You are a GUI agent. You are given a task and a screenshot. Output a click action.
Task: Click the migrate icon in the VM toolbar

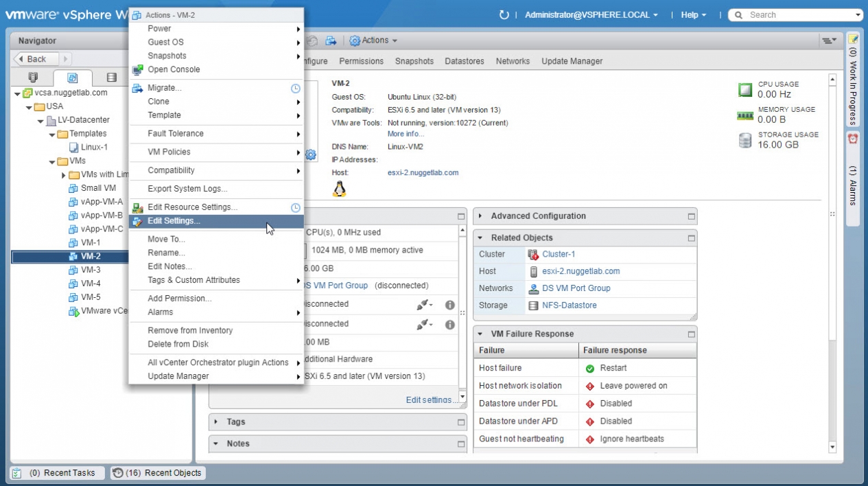(x=331, y=40)
